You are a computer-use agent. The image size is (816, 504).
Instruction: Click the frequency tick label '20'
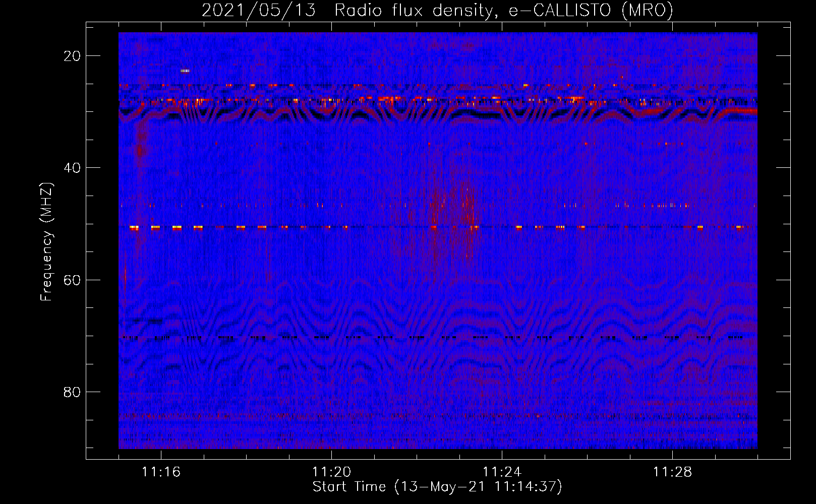72,56
